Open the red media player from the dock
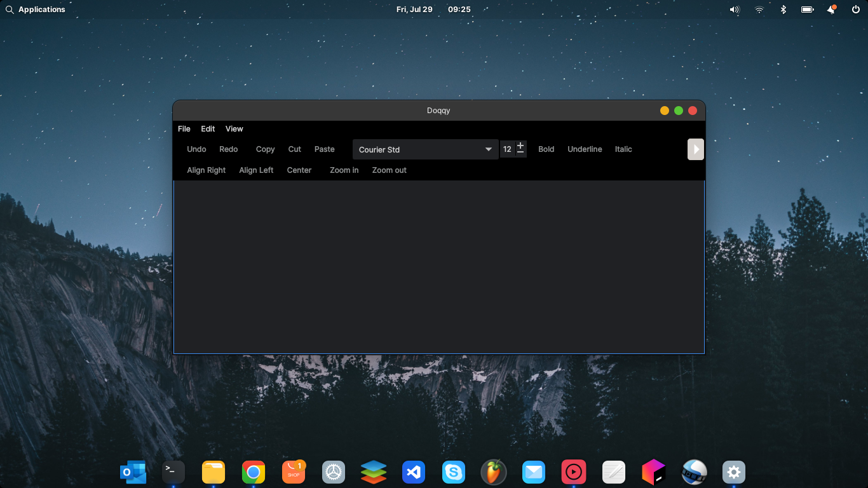The height and width of the screenshot is (488, 868). tap(574, 472)
